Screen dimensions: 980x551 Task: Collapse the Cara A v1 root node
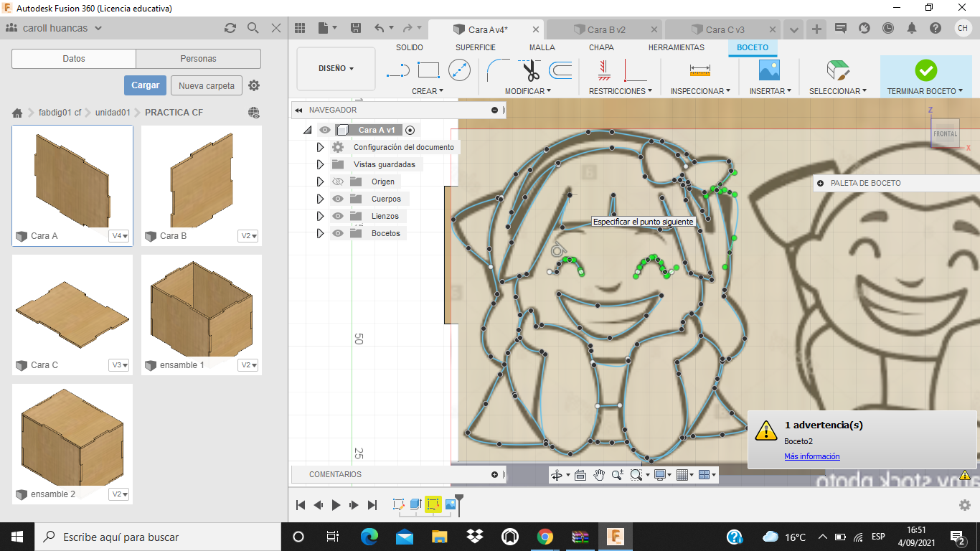(307, 130)
